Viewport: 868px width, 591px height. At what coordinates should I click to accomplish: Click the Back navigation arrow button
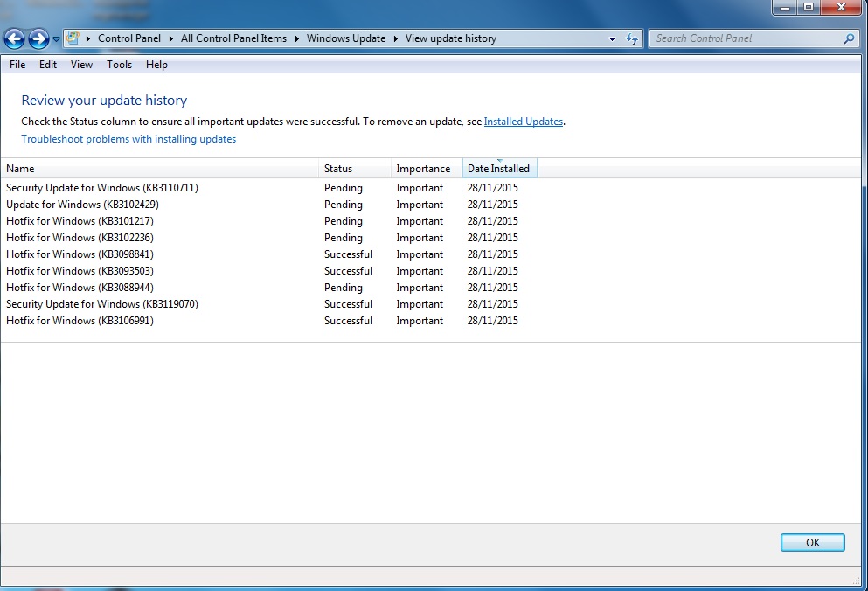[x=14, y=38]
